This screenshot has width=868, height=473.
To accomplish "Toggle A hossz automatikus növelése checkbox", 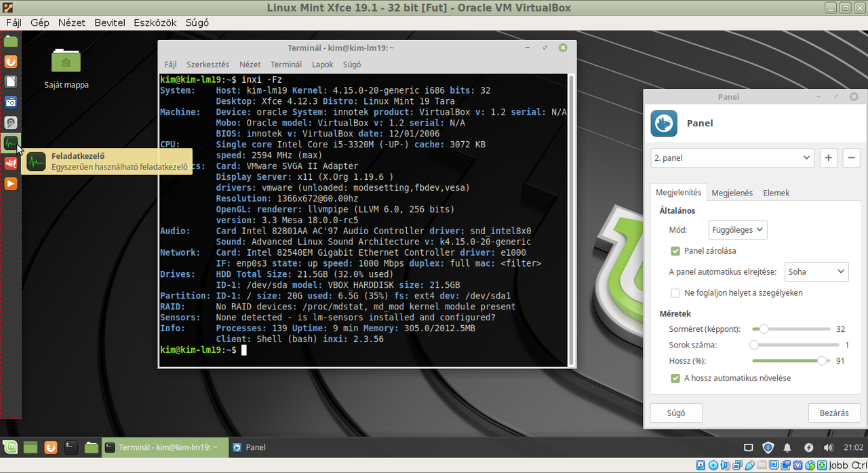I will (x=675, y=378).
